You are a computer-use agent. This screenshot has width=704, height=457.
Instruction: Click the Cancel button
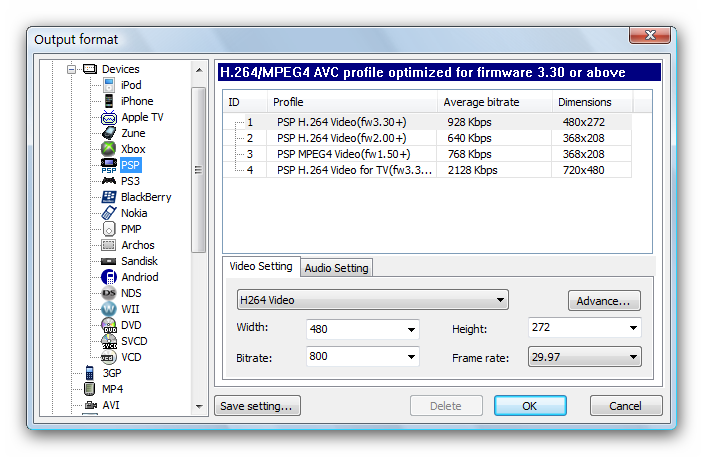[625, 406]
